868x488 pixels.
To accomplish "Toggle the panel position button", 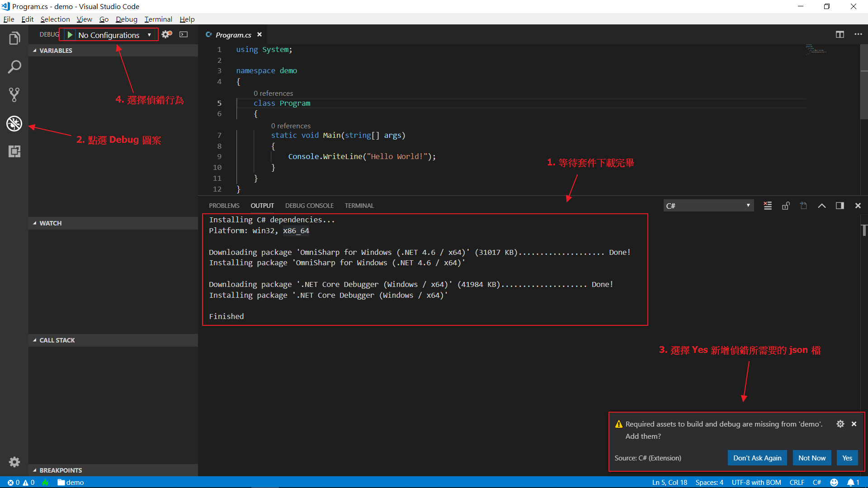I will [x=840, y=206].
